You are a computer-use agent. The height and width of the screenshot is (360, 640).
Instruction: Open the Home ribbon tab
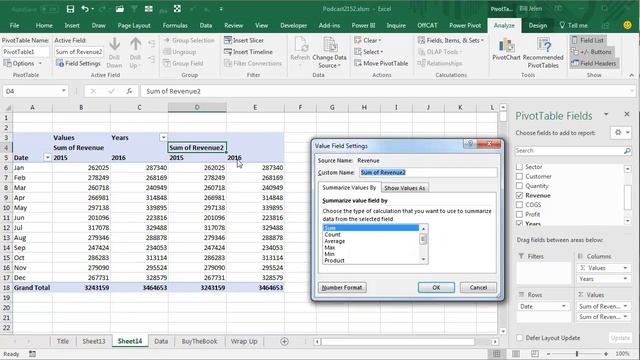(44, 25)
